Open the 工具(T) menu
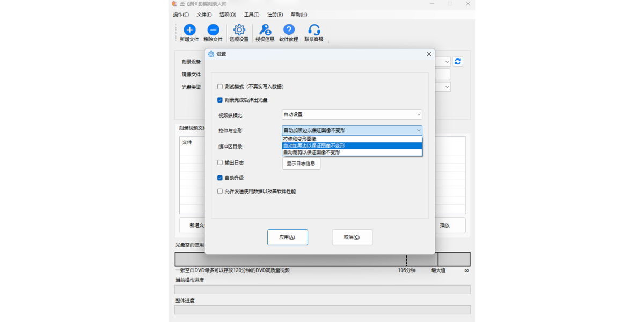644x322 pixels. click(251, 14)
